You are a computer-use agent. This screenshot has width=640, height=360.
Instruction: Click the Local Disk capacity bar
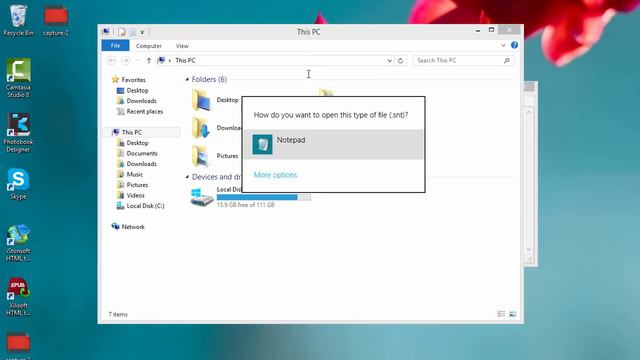(x=264, y=197)
